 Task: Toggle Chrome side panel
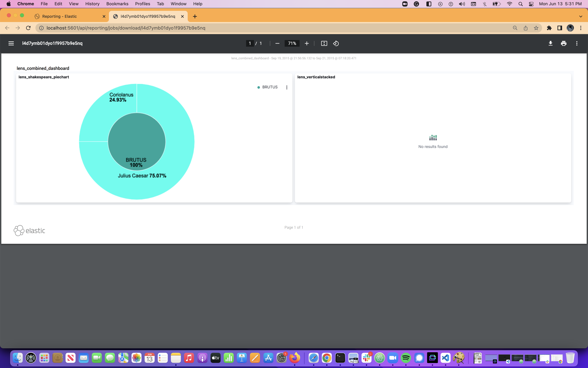point(560,28)
